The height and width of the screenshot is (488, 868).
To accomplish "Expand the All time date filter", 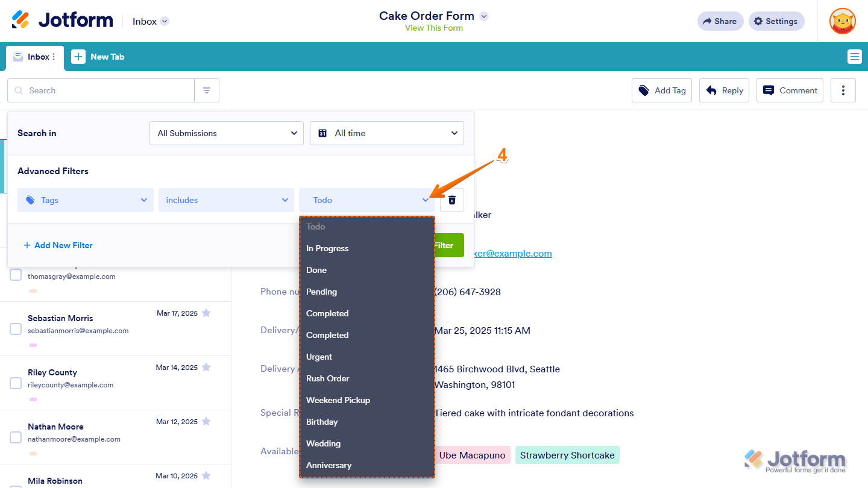I will (x=386, y=133).
